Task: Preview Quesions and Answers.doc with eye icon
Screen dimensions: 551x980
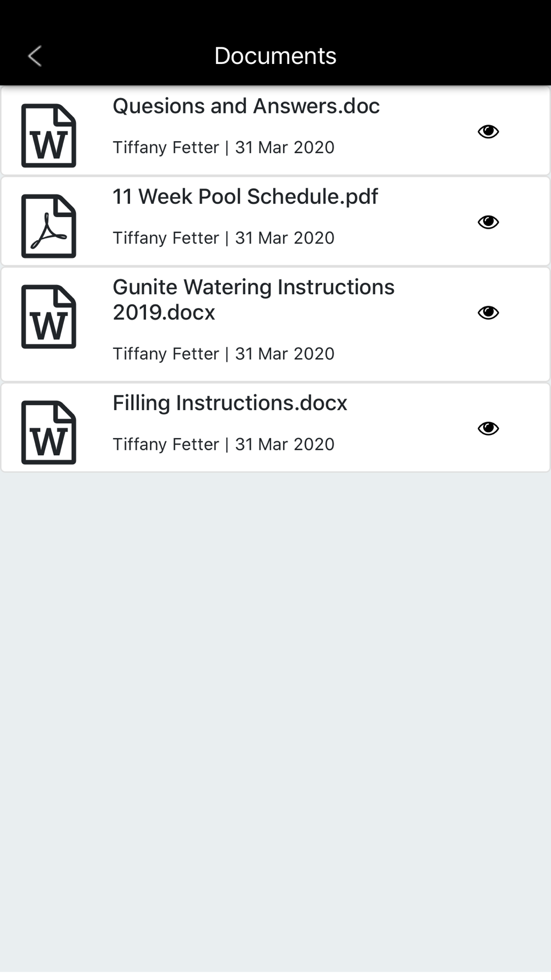Action: pyautogui.click(x=488, y=132)
